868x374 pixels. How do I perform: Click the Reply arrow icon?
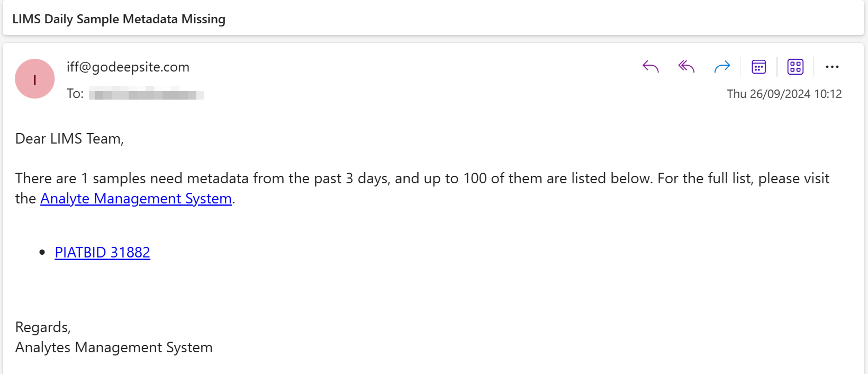pyautogui.click(x=650, y=67)
